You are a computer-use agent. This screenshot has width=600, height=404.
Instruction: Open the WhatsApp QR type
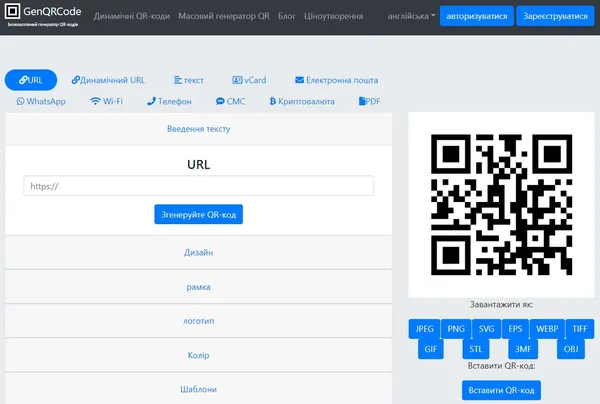click(x=41, y=101)
